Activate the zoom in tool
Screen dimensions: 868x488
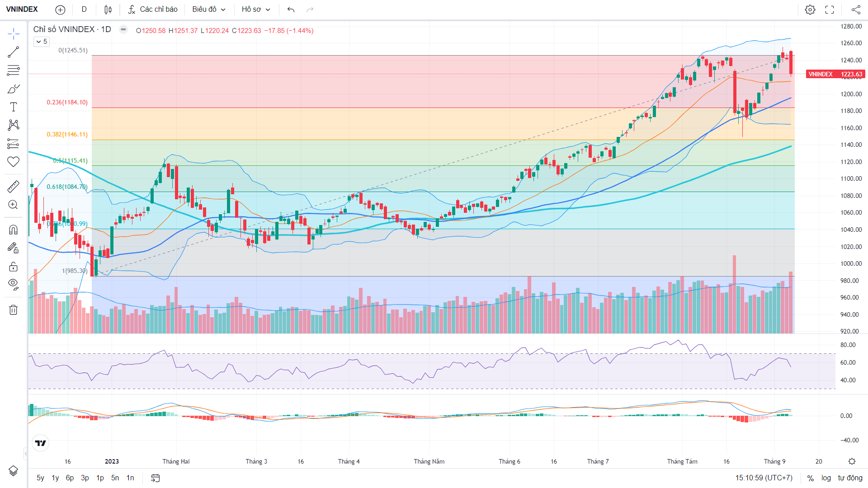(14, 205)
